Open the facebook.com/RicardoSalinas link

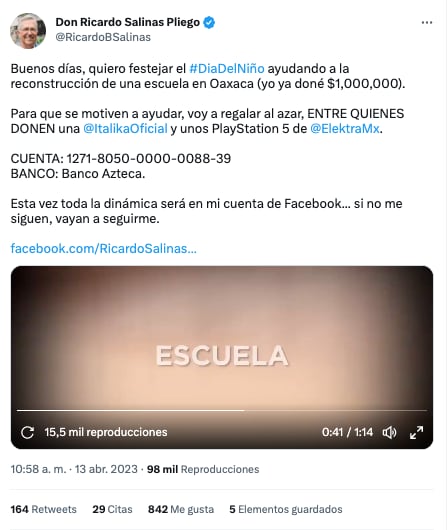tap(103, 248)
